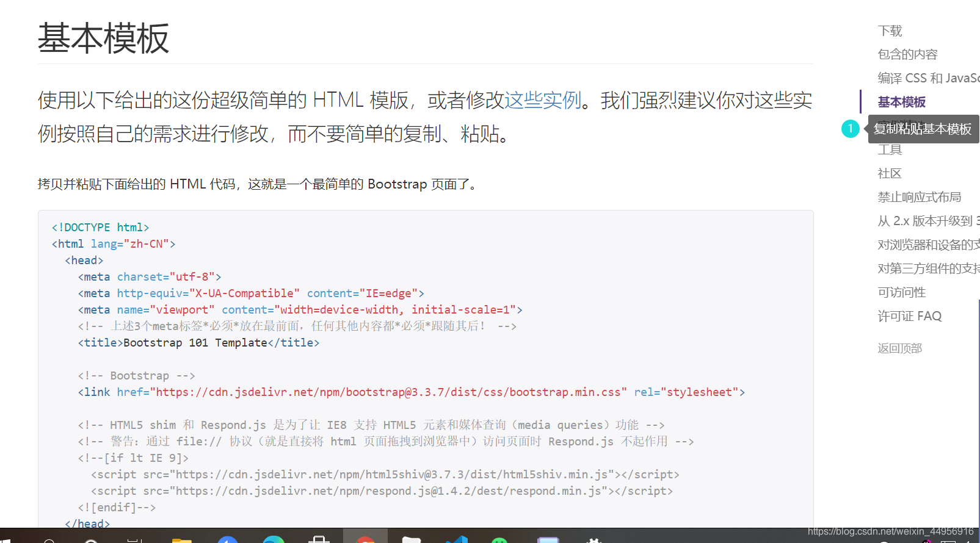Click the 拷贝并粘贴下面给出的 paragraph
Screen dimensions: 980x543
click(x=260, y=184)
